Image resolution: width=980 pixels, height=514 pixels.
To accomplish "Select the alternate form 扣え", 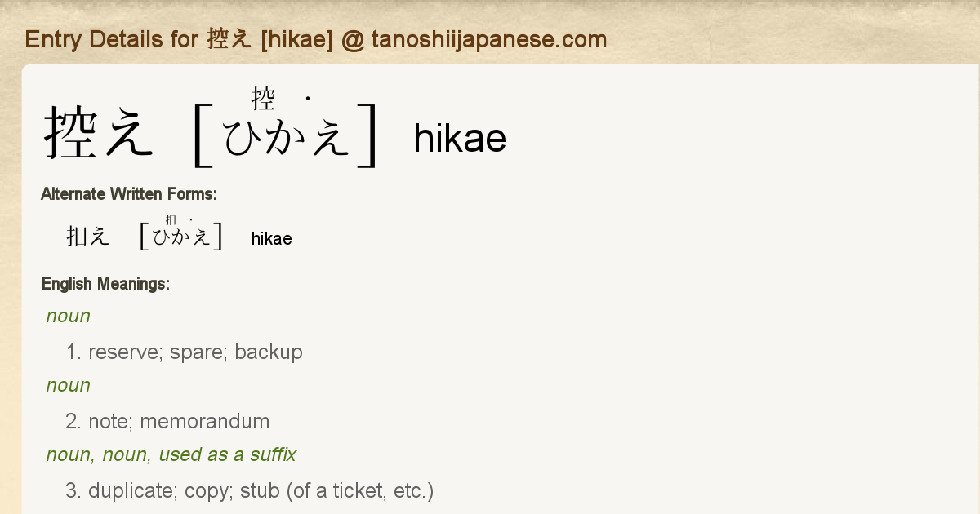I will [x=87, y=237].
